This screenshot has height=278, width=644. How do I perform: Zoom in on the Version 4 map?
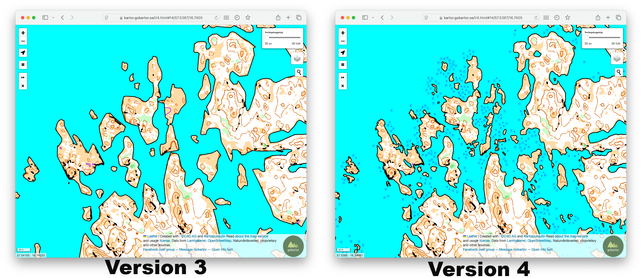(x=343, y=33)
